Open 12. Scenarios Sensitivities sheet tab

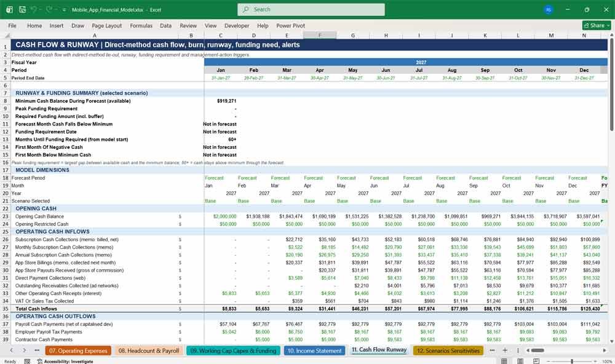448,350
